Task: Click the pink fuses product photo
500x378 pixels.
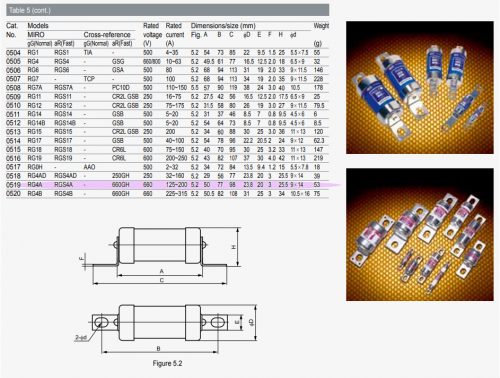Action: tap(420, 234)
